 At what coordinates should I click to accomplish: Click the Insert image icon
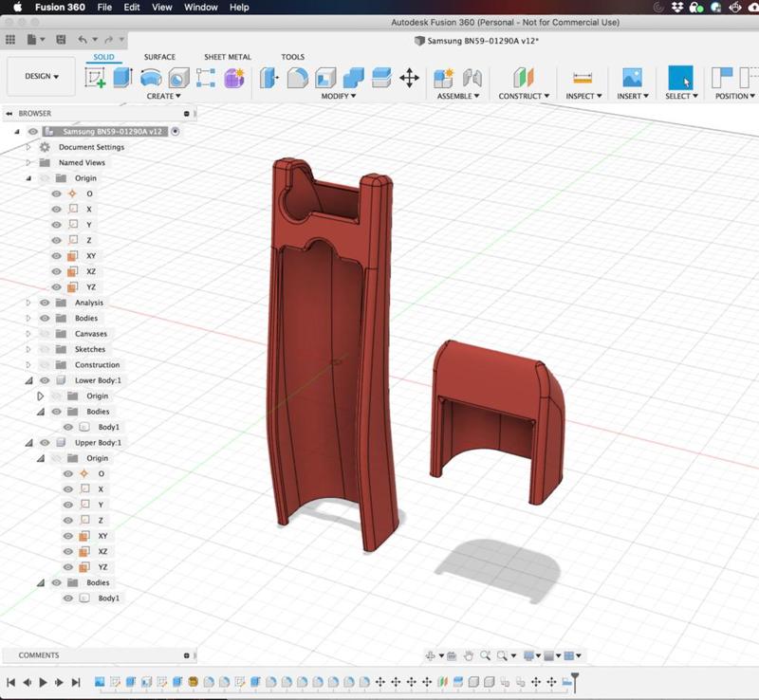[632, 78]
